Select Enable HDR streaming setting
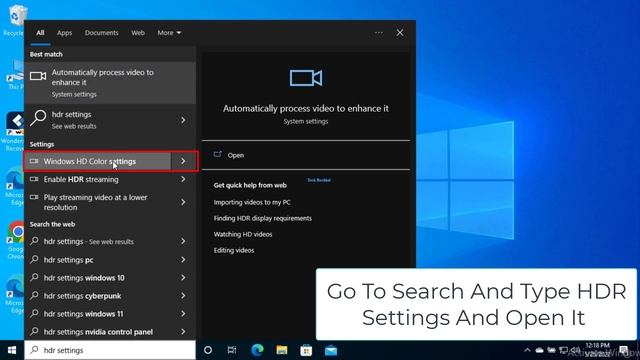The width and height of the screenshot is (640, 360). (98, 179)
